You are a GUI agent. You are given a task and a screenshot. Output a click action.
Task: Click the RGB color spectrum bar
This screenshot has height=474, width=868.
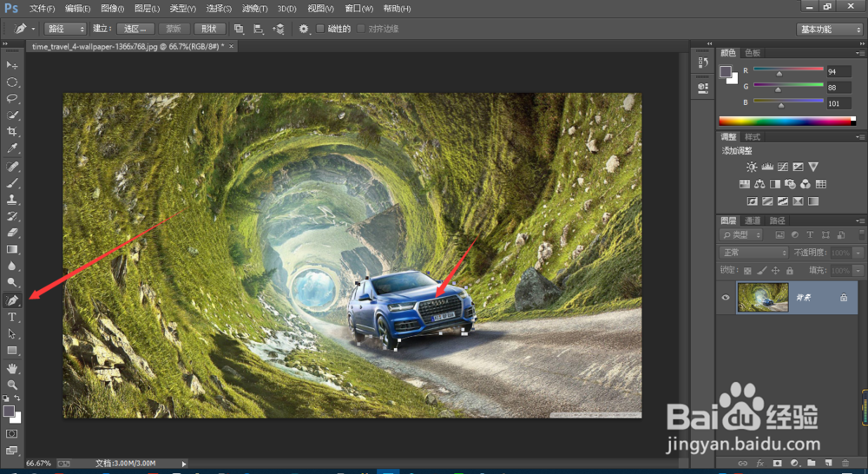click(x=786, y=121)
